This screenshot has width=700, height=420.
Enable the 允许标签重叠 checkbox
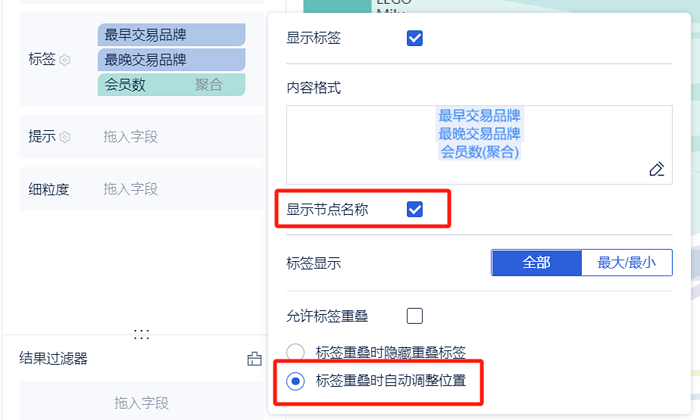(x=415, y=316)
